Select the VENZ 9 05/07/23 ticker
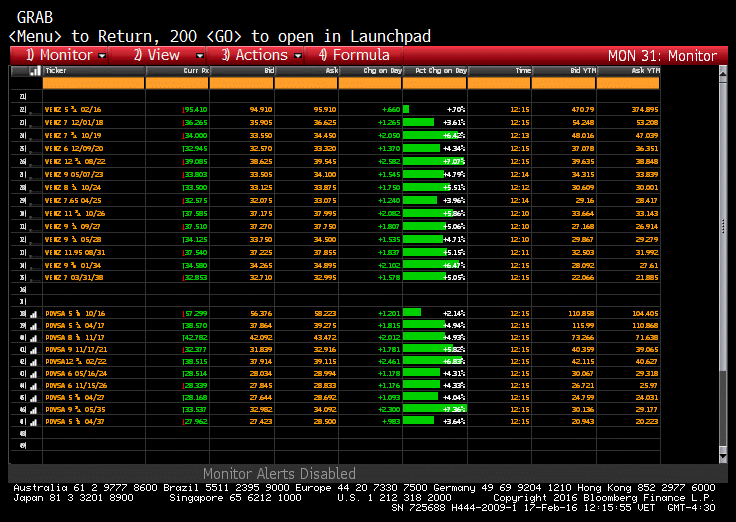Image resolution: width=736 pixels, height=522 pixels. (74, 175)
